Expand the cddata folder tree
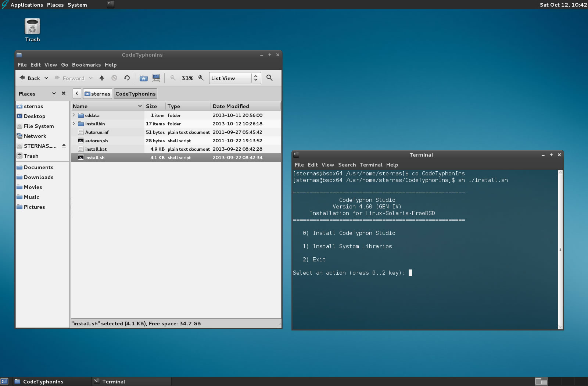The width and height of the screenshot is (588, 386). point(74,115)
